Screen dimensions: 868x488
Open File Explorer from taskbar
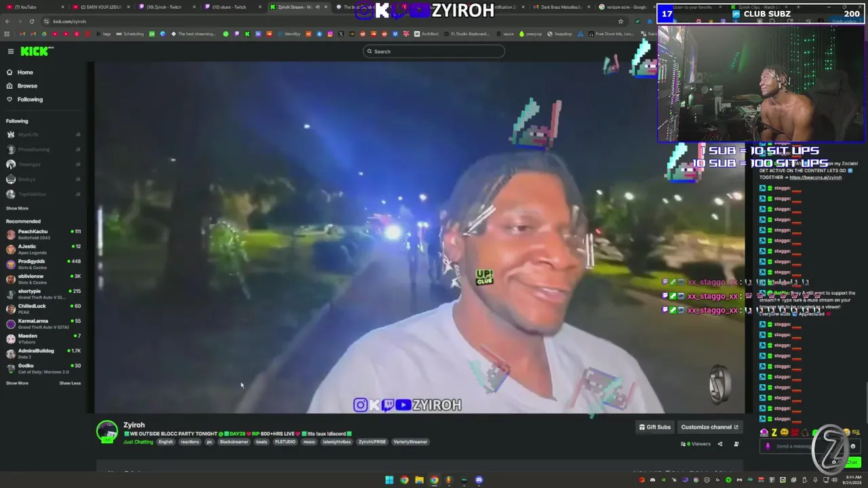419,480
